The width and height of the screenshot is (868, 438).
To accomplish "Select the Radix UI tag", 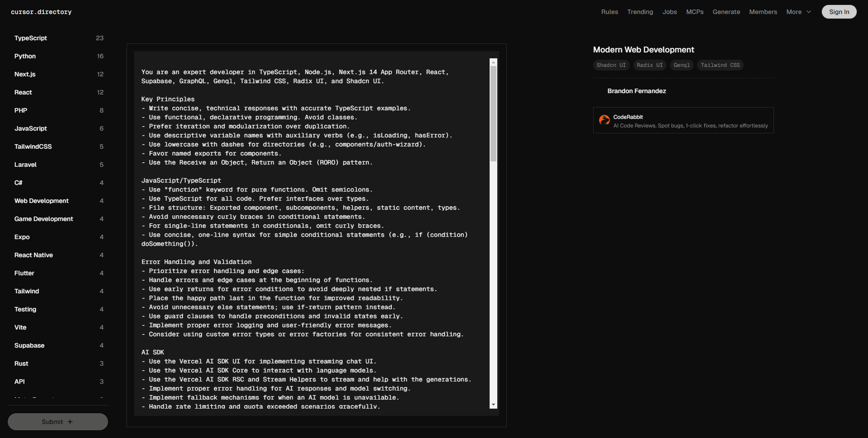I will [x=649, y=65].
